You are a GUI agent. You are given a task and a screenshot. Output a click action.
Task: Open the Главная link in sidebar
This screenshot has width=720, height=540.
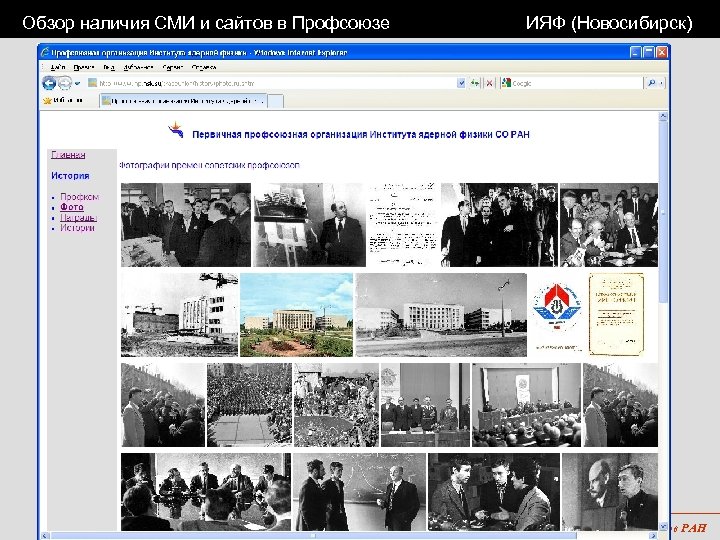(x=68, y=155)
